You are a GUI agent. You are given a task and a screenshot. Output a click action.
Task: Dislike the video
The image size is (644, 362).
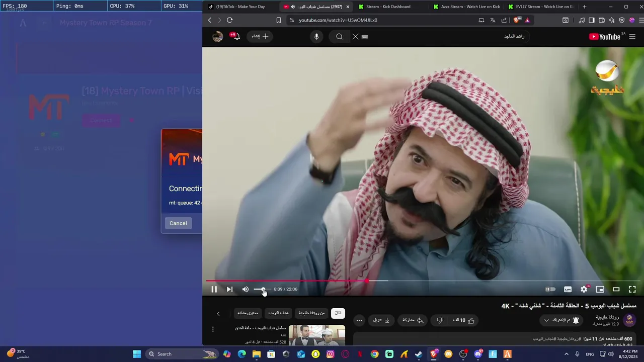point(440,320)
